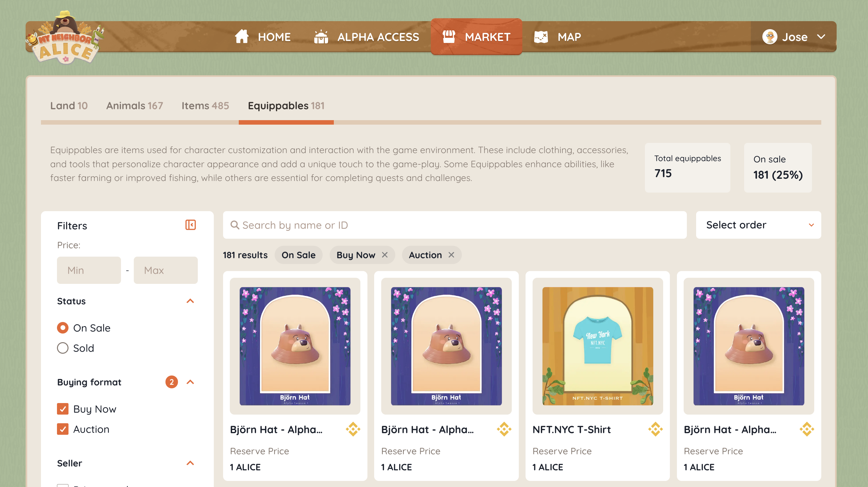
Task: Click the BNB chain icon on NFT.NYC T-Shirt
Action: tap(655, 429)
